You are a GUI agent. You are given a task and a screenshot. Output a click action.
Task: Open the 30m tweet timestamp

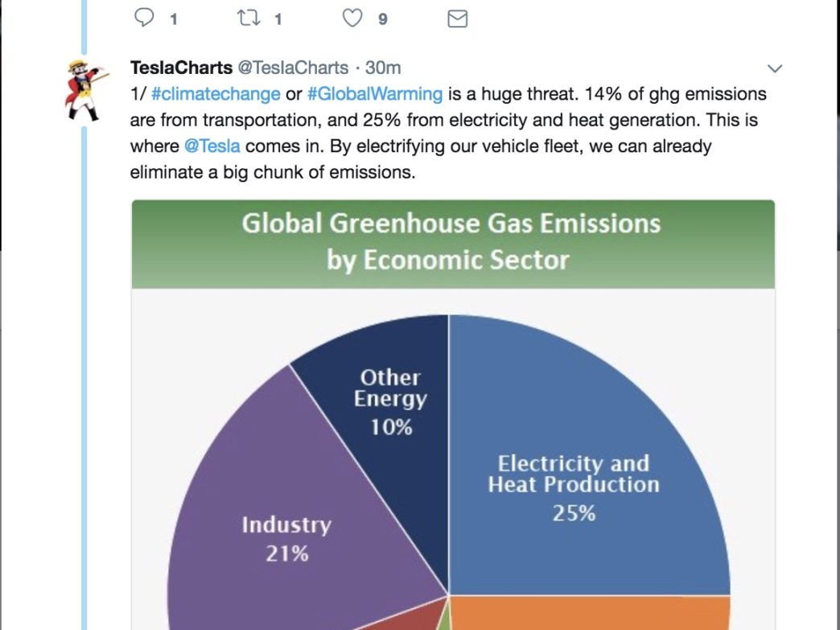pyautogui.click(x=383, y=68)
